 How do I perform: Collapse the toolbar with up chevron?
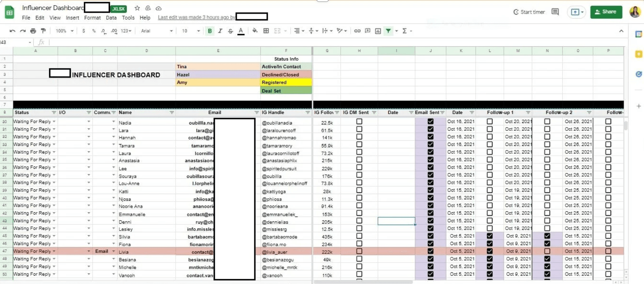pos(621,31)
